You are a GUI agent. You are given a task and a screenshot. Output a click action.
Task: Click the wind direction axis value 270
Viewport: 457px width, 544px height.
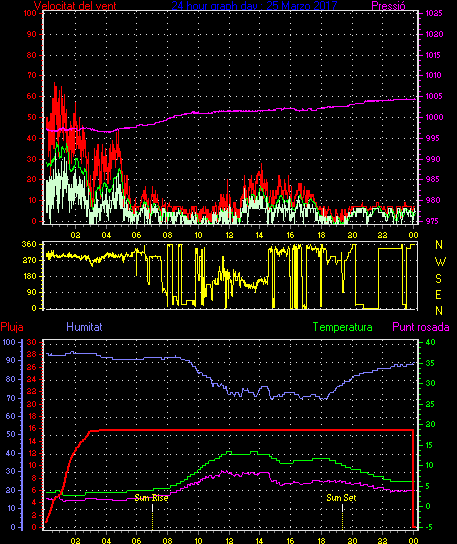click(29, 260)
